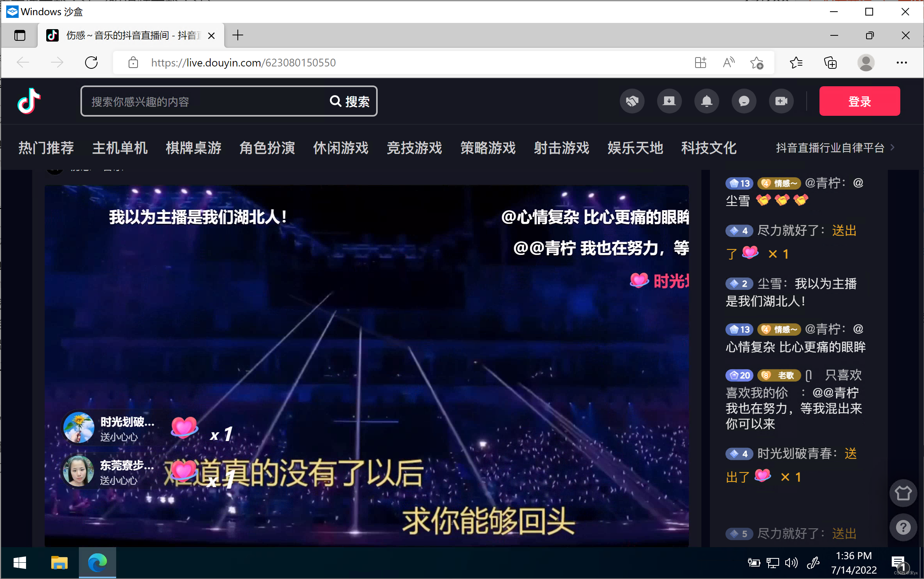The height and width of the screenshot is (579, 924).
Task: Click the shirt icon on right side
Action: tap(903, 493)
